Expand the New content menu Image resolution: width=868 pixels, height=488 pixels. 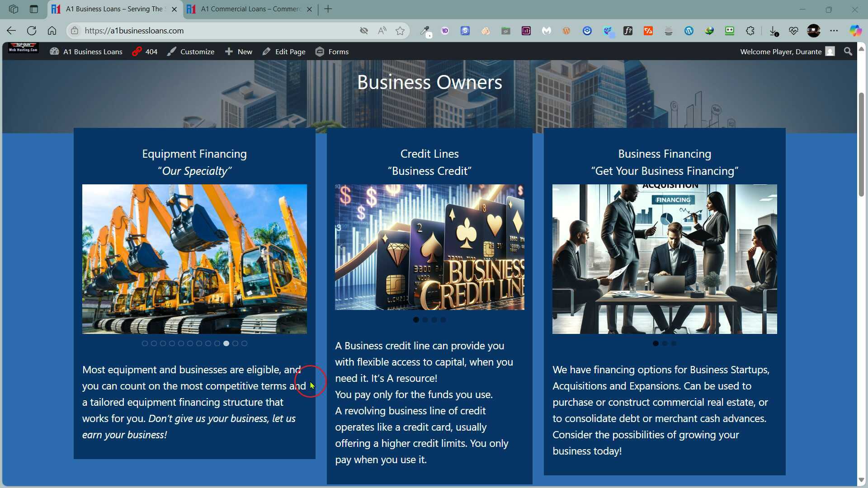(x=239, y=52)
